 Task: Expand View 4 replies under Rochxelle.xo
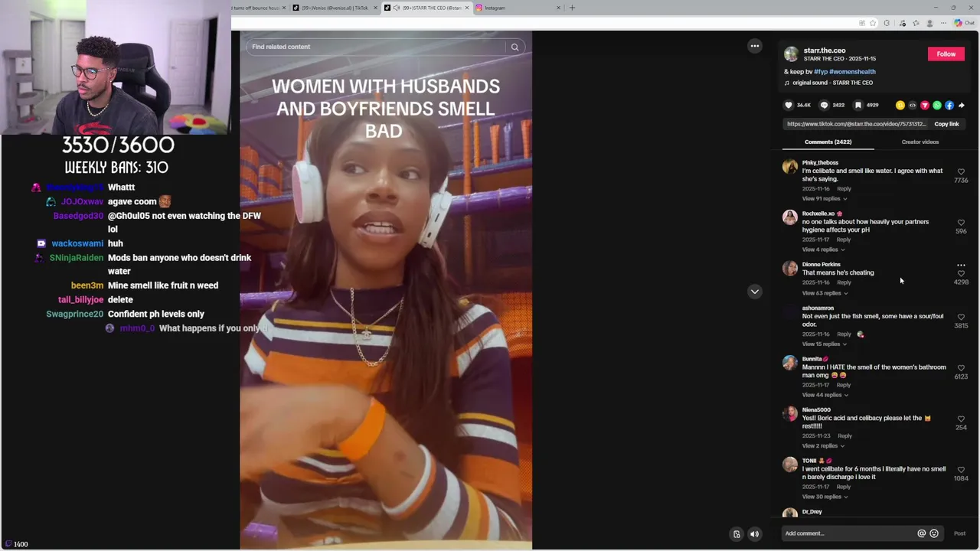(x=823, y=249)
